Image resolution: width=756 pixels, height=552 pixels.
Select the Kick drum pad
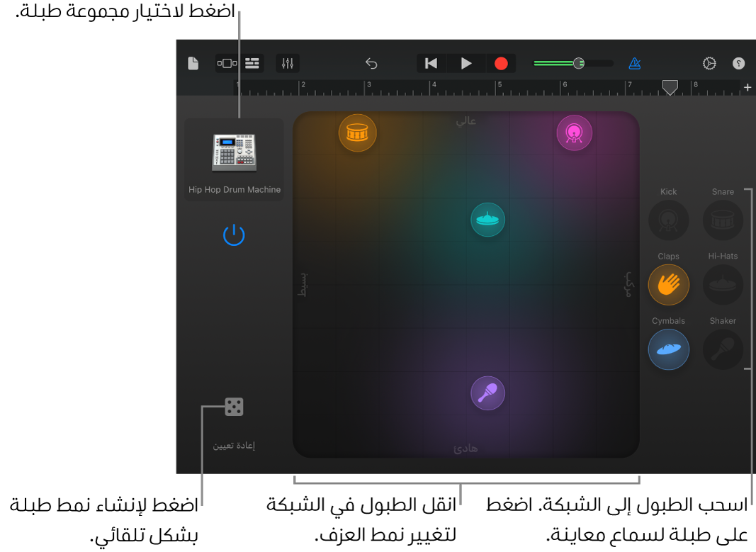click(668, 220)
